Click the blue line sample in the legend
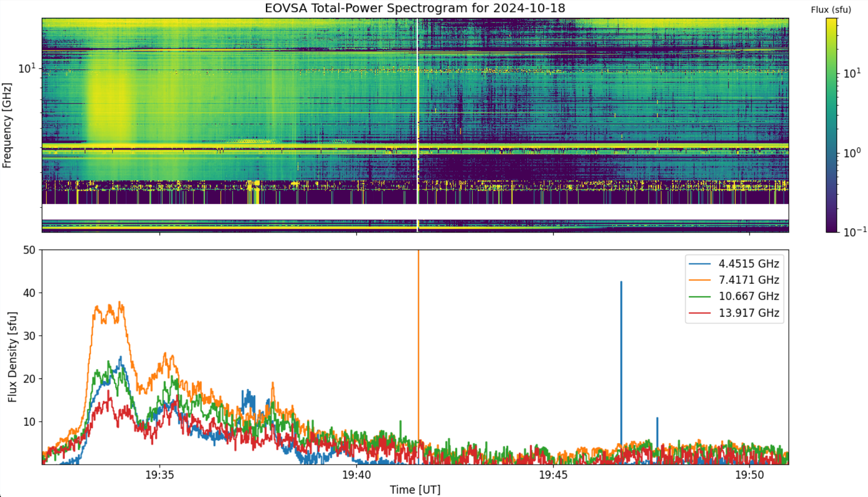This screenshot has width=868, height=497. tap(700, 264)
